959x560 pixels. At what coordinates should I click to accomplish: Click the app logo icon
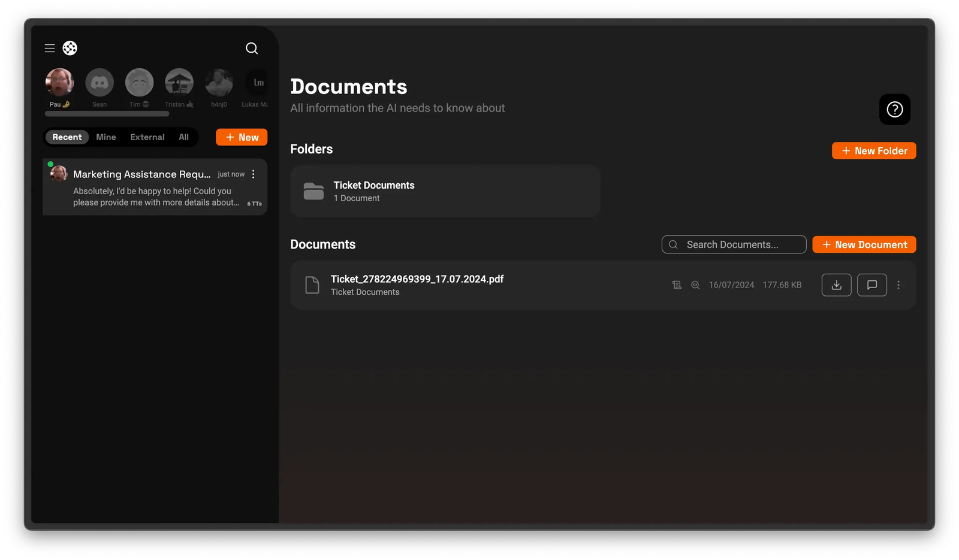70,48
